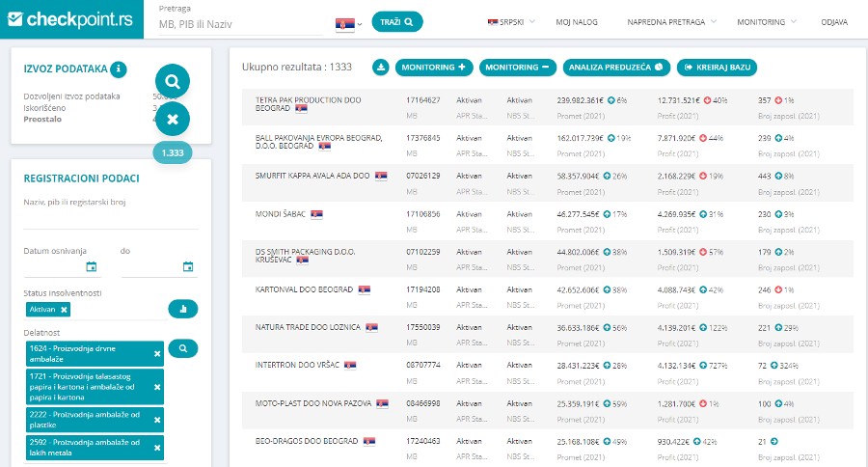Click the flag next to INTERTRON DOO VRŠAC
The height and width of the screenshot is (467, 868).
(350, 365)
